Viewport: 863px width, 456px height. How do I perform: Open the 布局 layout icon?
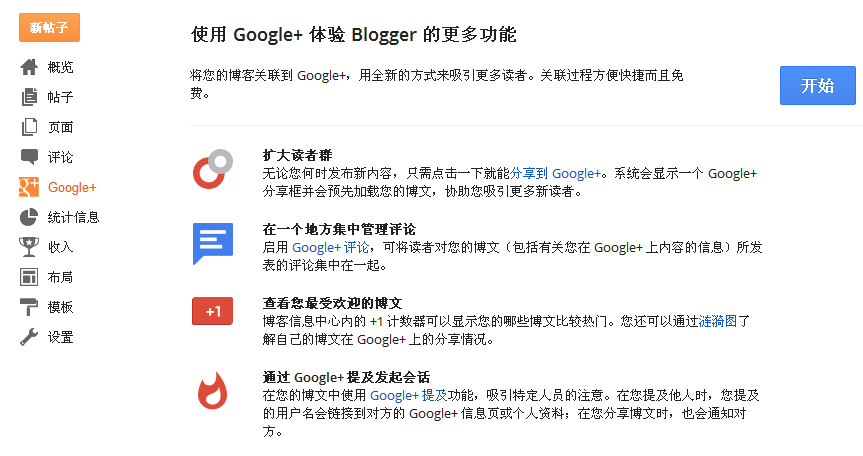click(29, 277)
